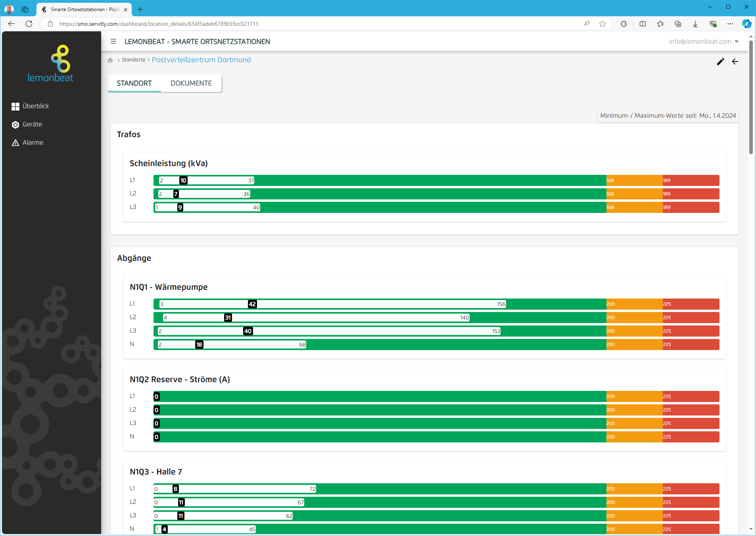Viewport: 756px width, 536px height.
Task: Open browser essentials heart icon
Action: coord(713,24)
